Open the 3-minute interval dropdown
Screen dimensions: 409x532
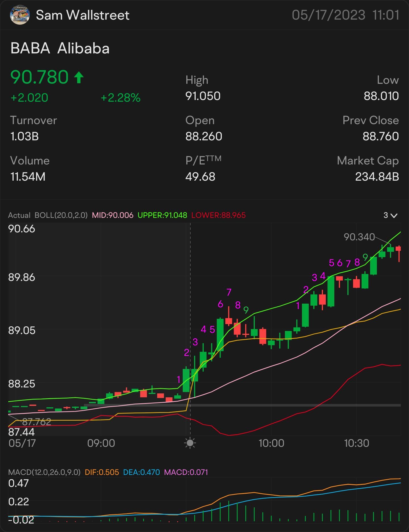pyautogui.click(x=391, y=215)
